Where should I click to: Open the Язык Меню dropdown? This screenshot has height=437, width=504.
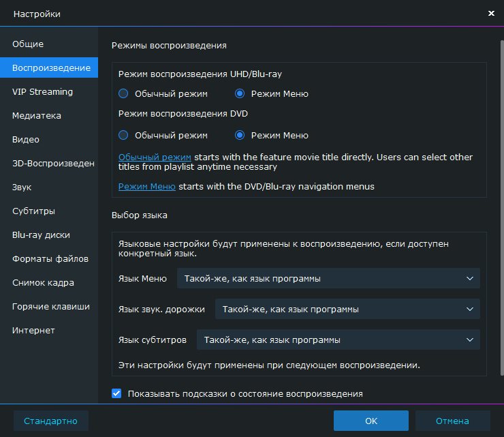point(328,278)
